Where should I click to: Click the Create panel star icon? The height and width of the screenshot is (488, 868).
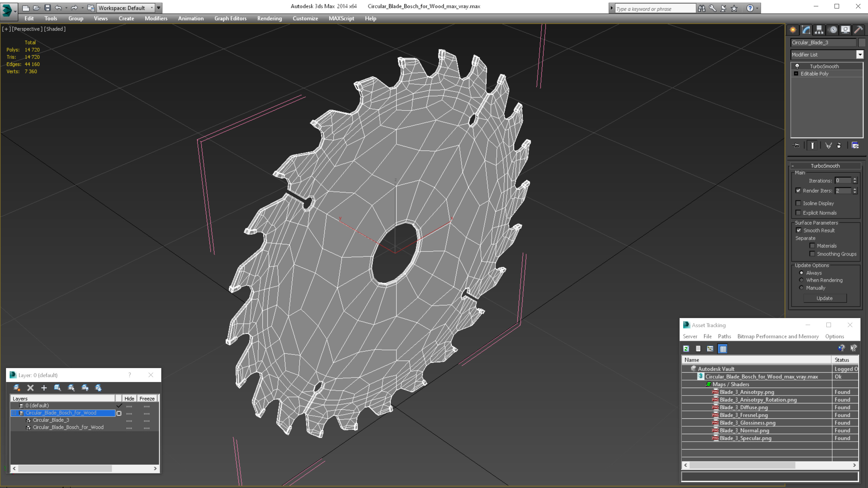pos(793,30)
